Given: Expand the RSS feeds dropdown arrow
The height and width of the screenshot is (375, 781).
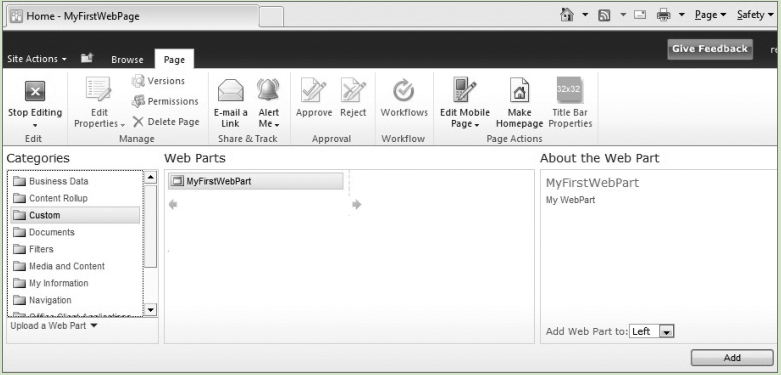Looking at the screenshot, I should coord(623,15).
